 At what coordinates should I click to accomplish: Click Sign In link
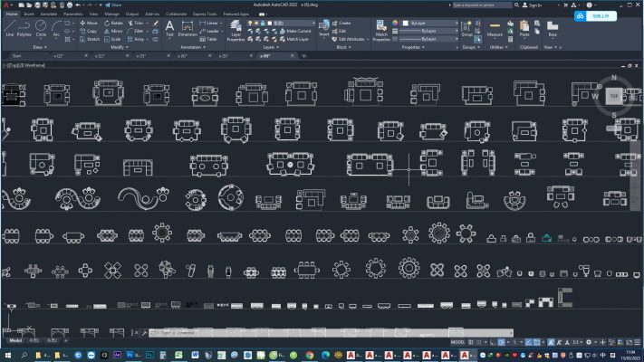[533, 5]
